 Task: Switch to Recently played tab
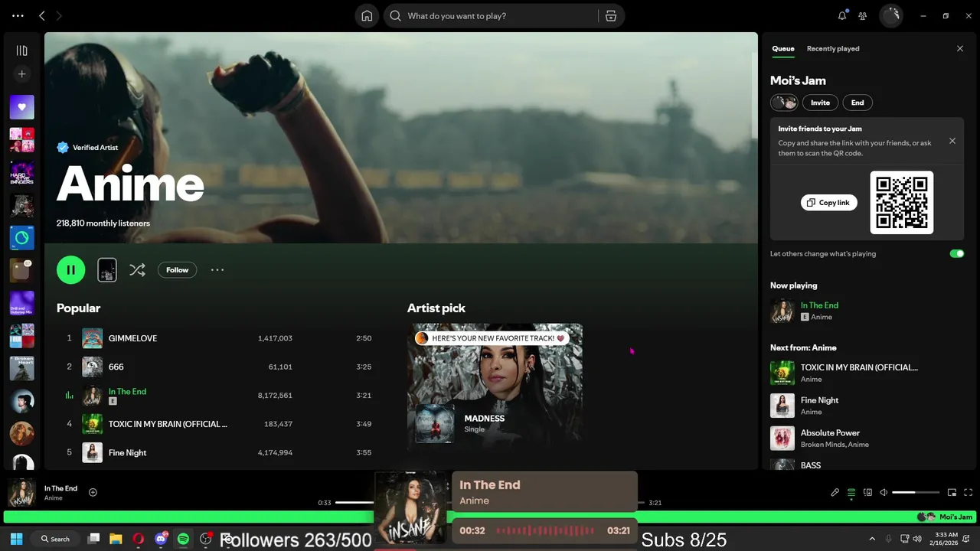tap(833, 48)
